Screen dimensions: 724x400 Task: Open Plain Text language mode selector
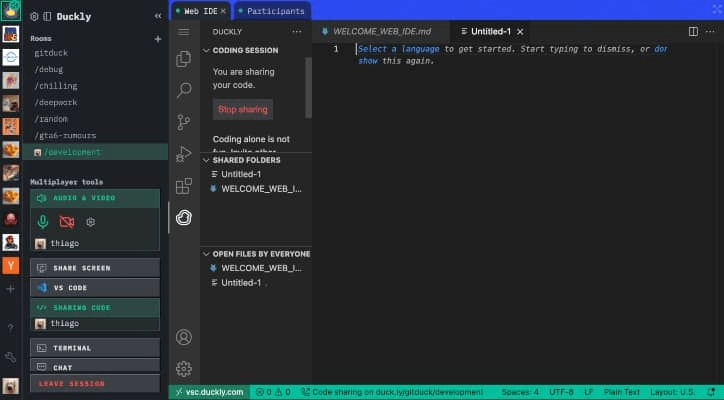tap(621, 392)
